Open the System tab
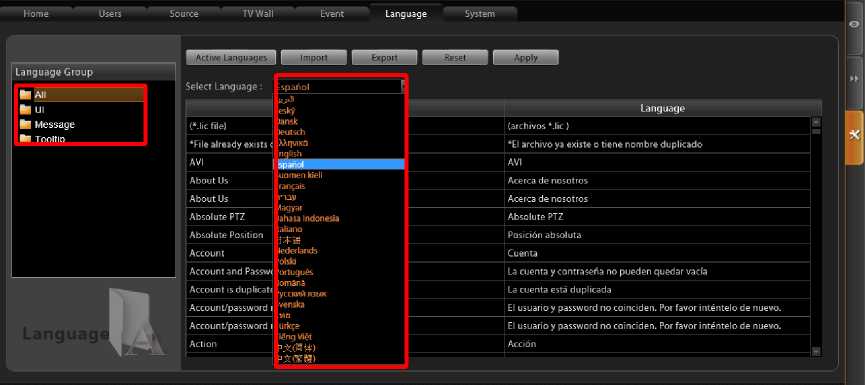The height and width of the screenshot is (385, 865). (x=479, y=14)
